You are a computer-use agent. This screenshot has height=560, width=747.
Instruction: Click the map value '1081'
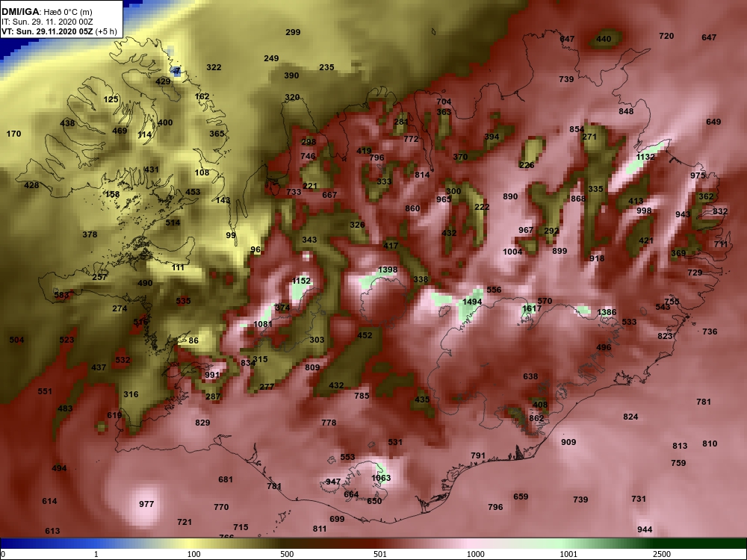click(262, 324)
